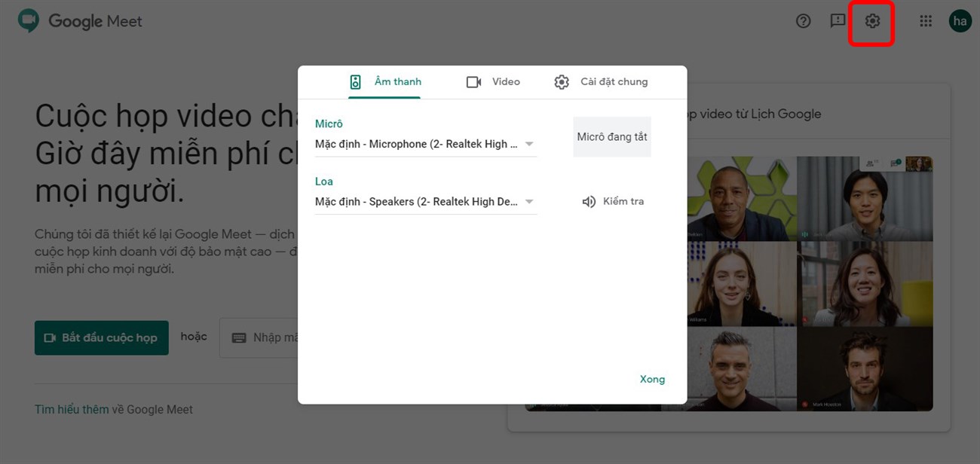980x464 pixels.
Task: Click the gear icon on Cài đặt chung tab
Action: (562, 82)
